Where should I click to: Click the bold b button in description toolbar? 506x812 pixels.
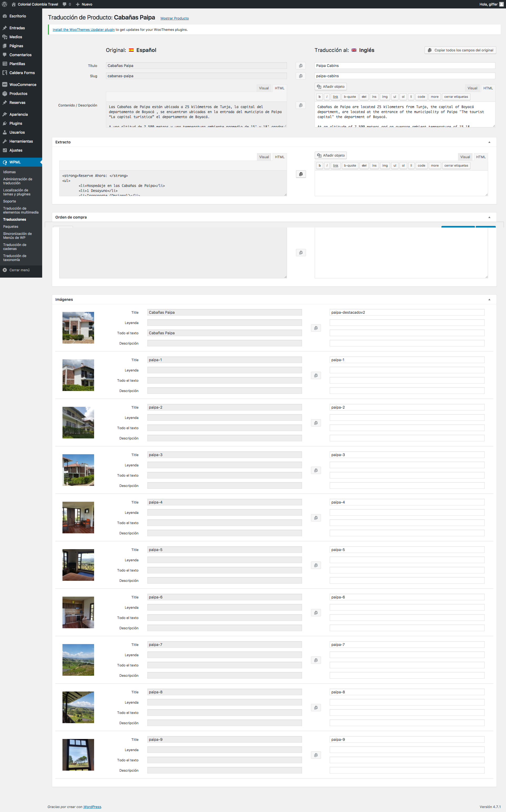pyautogui.click(x=320, y=97)
